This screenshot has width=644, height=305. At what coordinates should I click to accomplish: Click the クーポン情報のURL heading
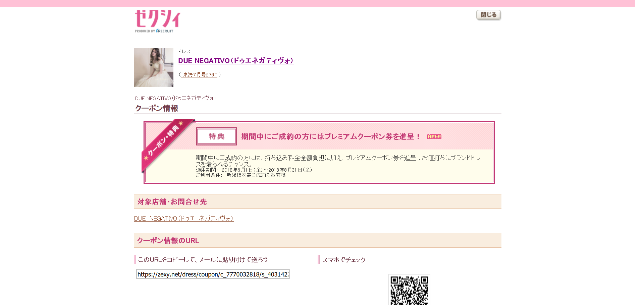pyautogui.click(x=168, y=241)
